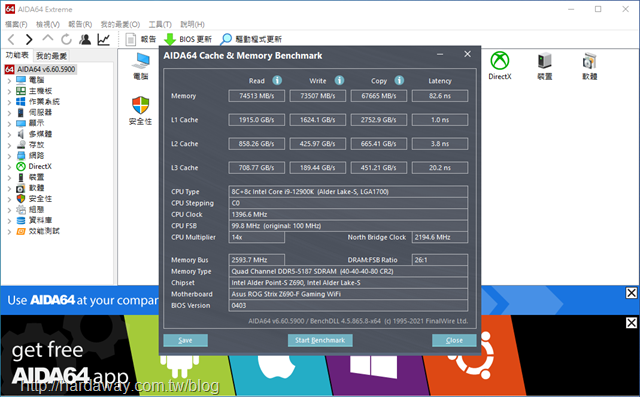Image resolution: width=640 pixels, height=397 pixels.
Task: Expand the 作業系統 tree node
Action: click(9, 102)
